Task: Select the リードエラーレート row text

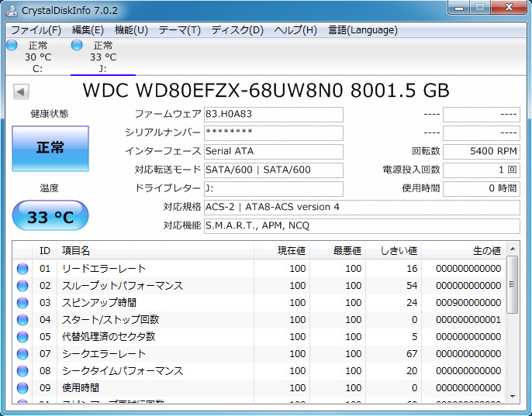Action: coord(104,269)
